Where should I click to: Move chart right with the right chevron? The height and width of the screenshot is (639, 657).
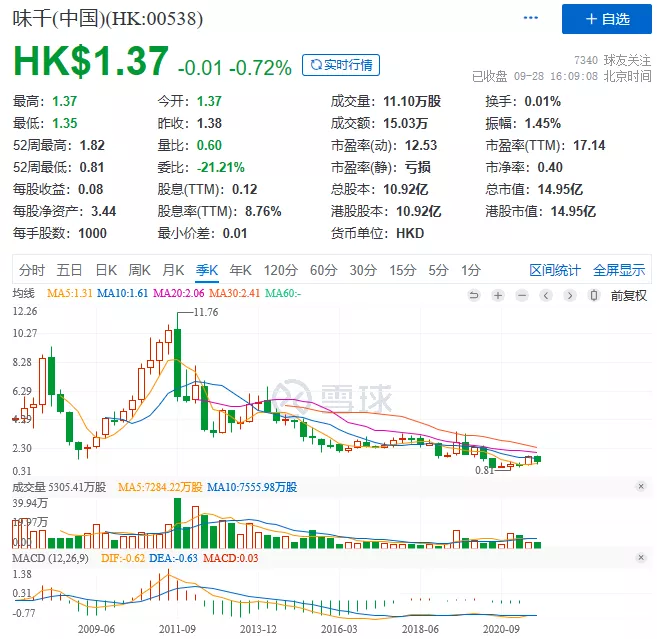[x=569, y=295]
